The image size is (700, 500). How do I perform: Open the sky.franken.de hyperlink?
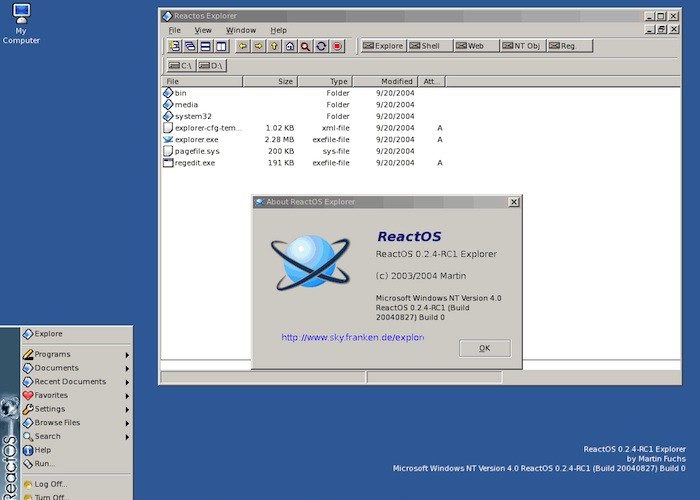(x=353, y=338)
